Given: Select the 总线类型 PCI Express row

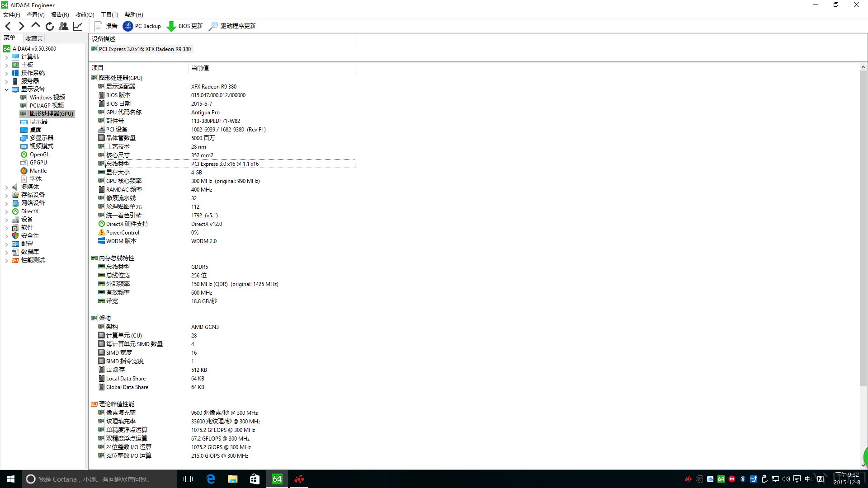Looking at the screenshot, I should pos(226,164).
